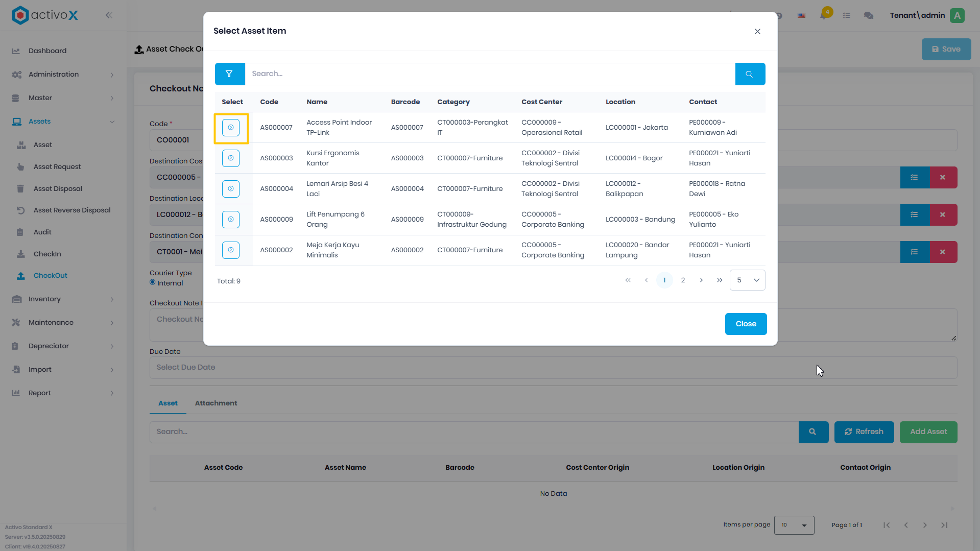The height and width of the screenshot is (551, 980).
Task: Open page size dropdown showing 5
Action: pyautogui.click(x=747, y=280)
